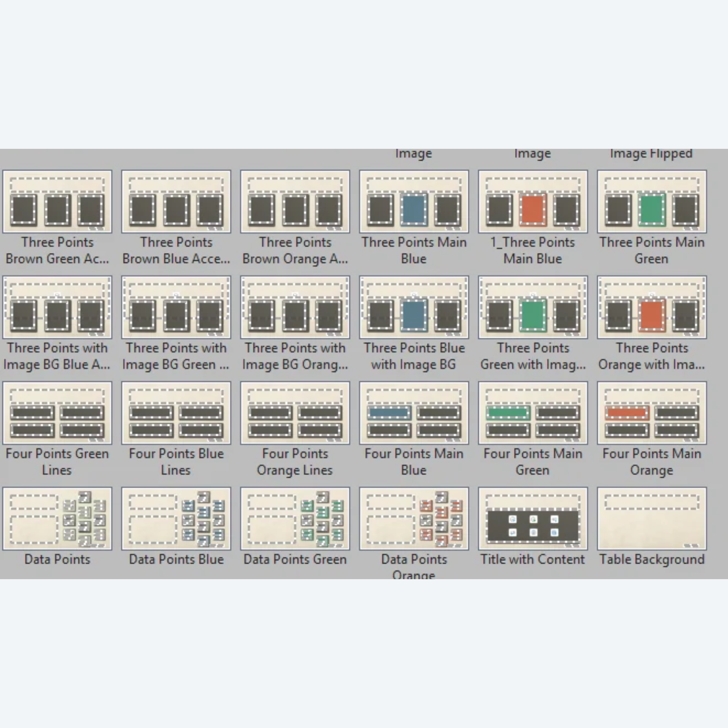Screen dimensions: 728x728
Task: Apply Three Points Orange with Image layout
Action: (652, 307)
